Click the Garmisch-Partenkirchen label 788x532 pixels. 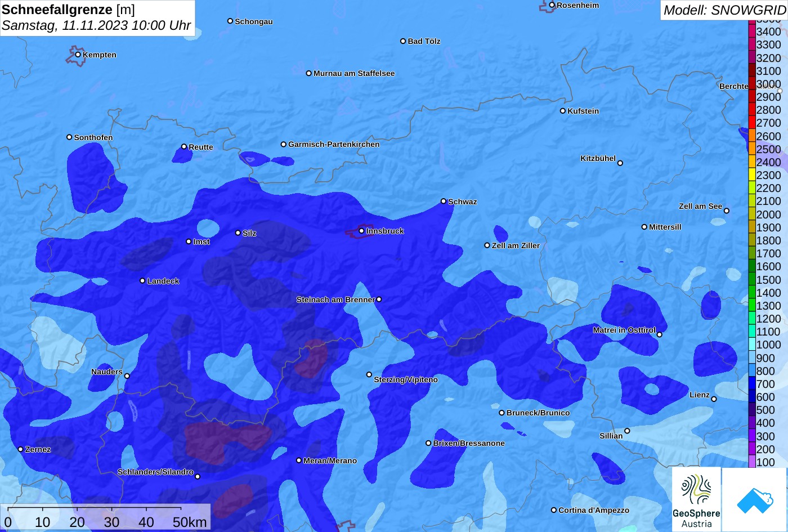pyautogui.click(x=334, y=144)
